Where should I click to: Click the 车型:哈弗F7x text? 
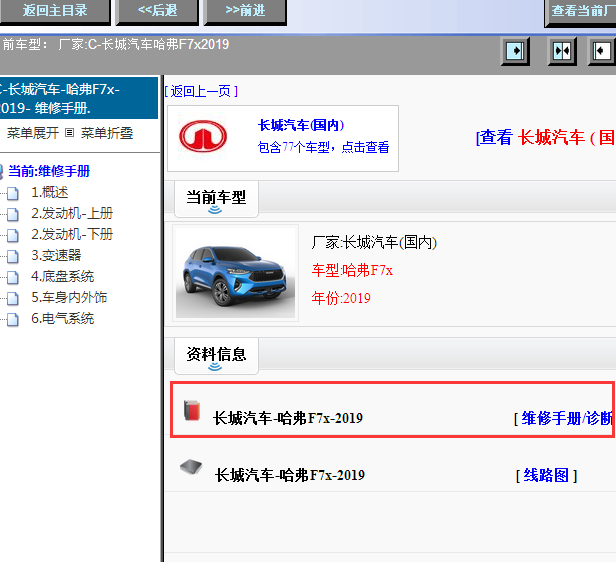(352, 270)
